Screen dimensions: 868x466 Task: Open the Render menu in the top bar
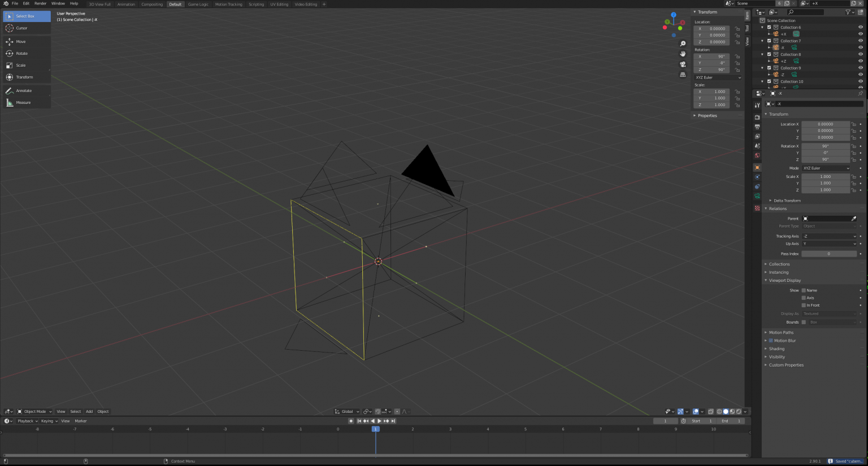(x=40, y=3)
